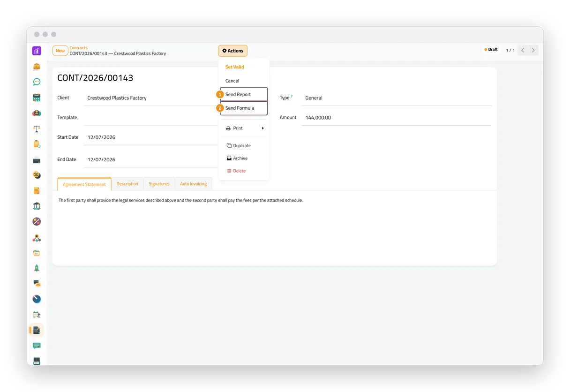Open the orange document sidebar icon
Image resolution: width=570 pixels, height=392 pixels.
pos(37,190)
